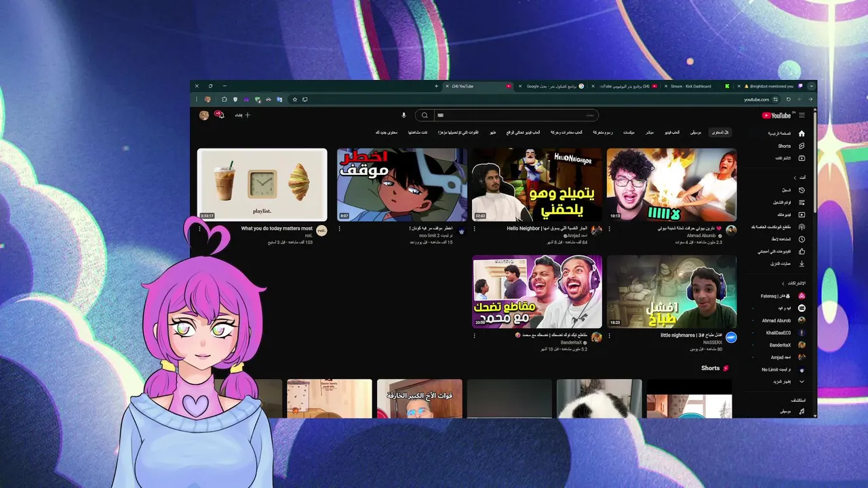Play the little nightmares #3 thumbnail
Viewport: 868px width, 488px height.
click(671, 291)
